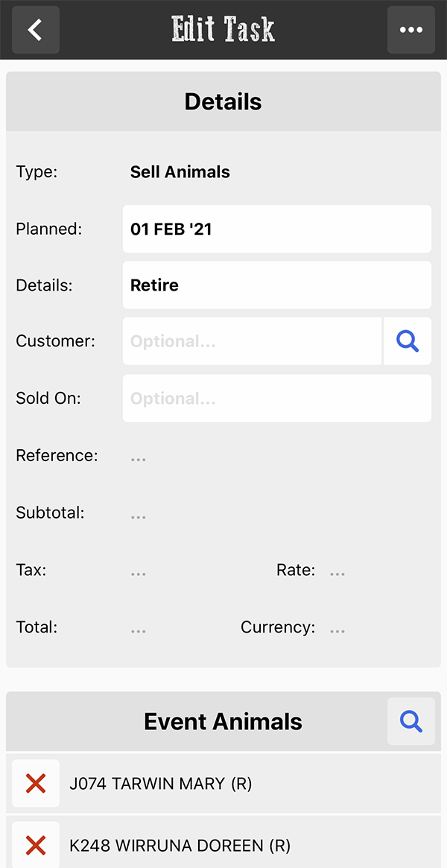Image resolution: width=447 pixels, height=868 pixels.
Task: Tap the Total value placeholder dots
Action: point(139,630)
